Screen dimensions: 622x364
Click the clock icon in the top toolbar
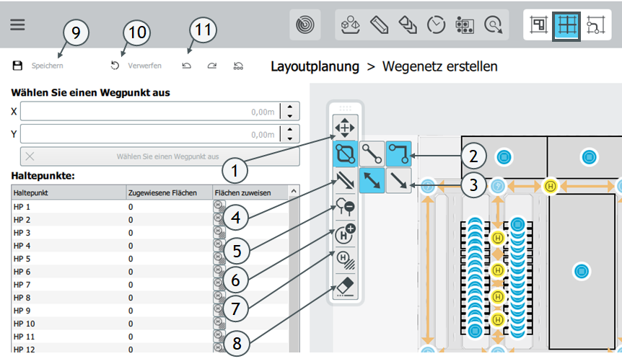tap(436, 25)
